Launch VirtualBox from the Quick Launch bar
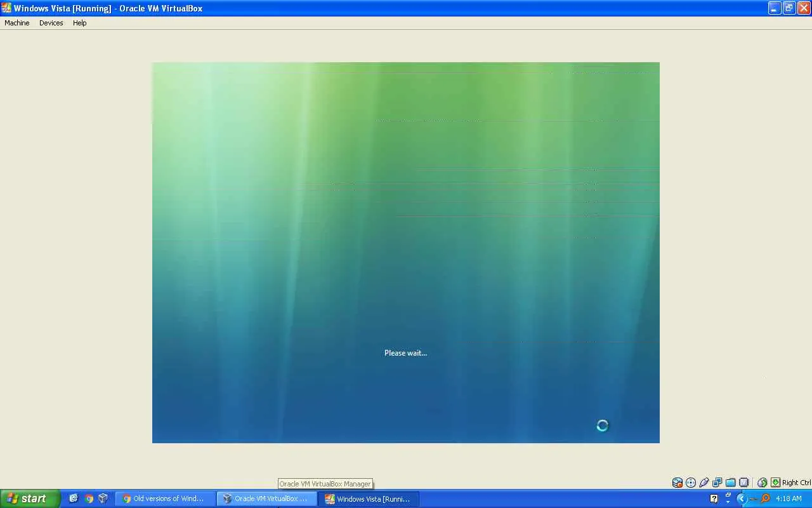 103,498
